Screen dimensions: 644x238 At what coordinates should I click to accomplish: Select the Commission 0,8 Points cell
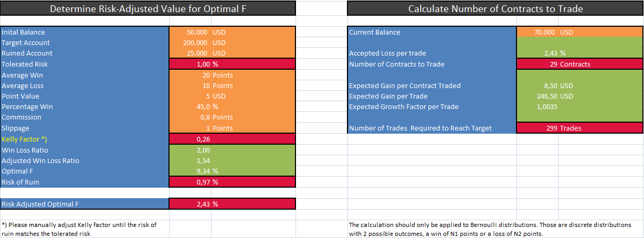pos(233,117)
